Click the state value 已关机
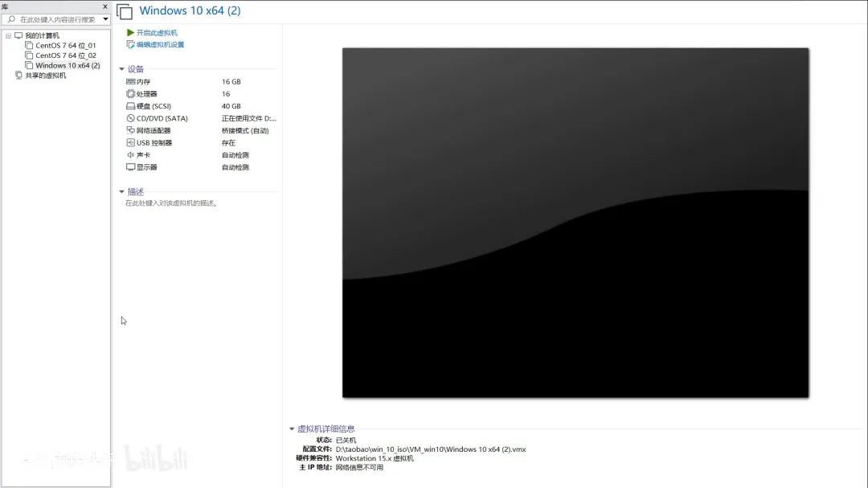 [346, 441]
